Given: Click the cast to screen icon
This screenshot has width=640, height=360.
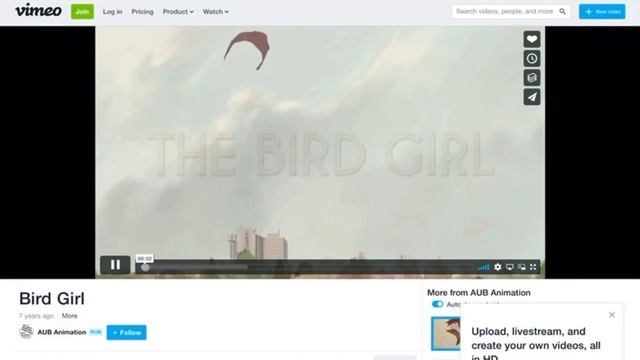Looking at the screenshot, I should [509, 267].
